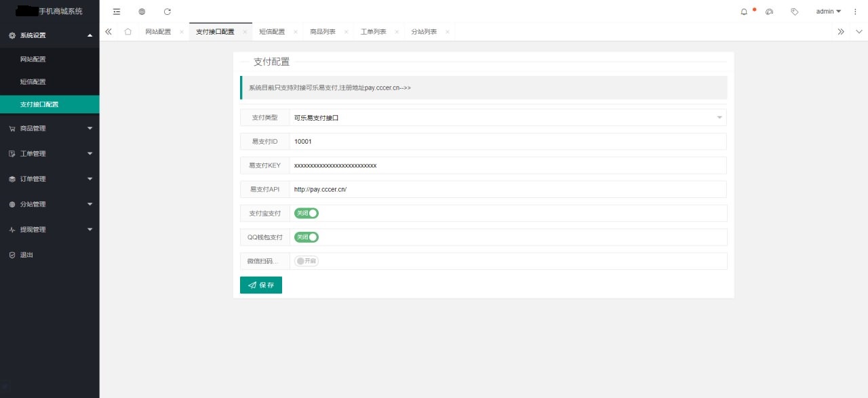
Task: Click the cart icon beside 商品管理
Action: click(12, 128)
